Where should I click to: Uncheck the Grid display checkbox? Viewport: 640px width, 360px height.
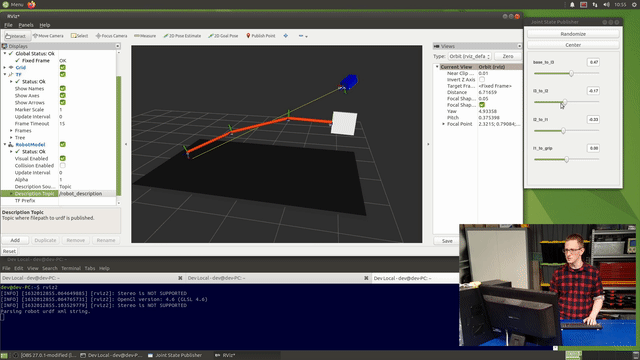click(62, 67)
